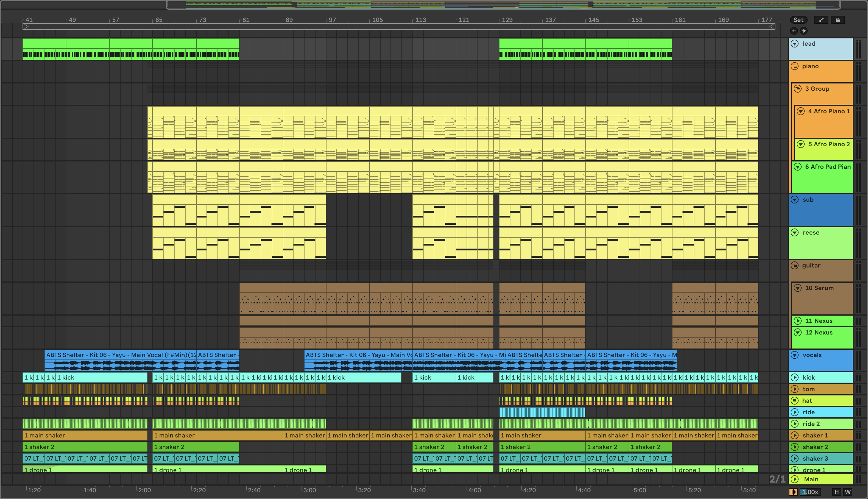The image size is (868, 499).
Task: Unfold the 11 Nexus track via its icon
Action: 798,321
